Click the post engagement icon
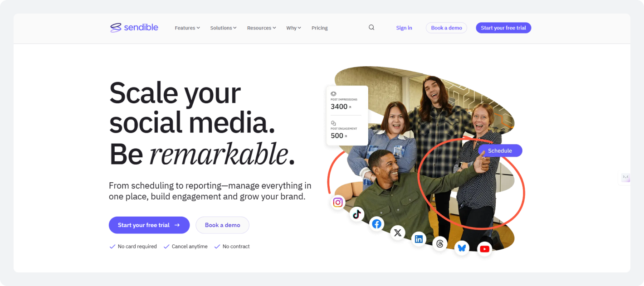The height and width of the screenshot is (286, 644). coord(333,123)
